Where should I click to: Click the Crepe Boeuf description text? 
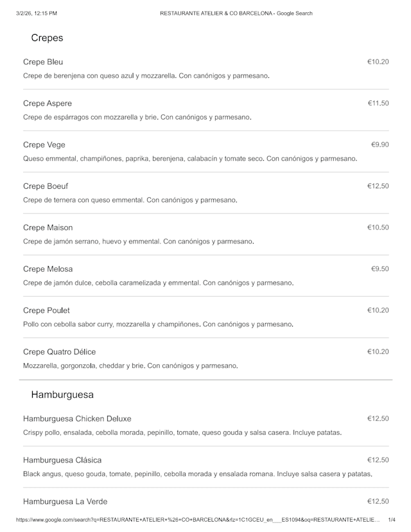tap(130, 200)
